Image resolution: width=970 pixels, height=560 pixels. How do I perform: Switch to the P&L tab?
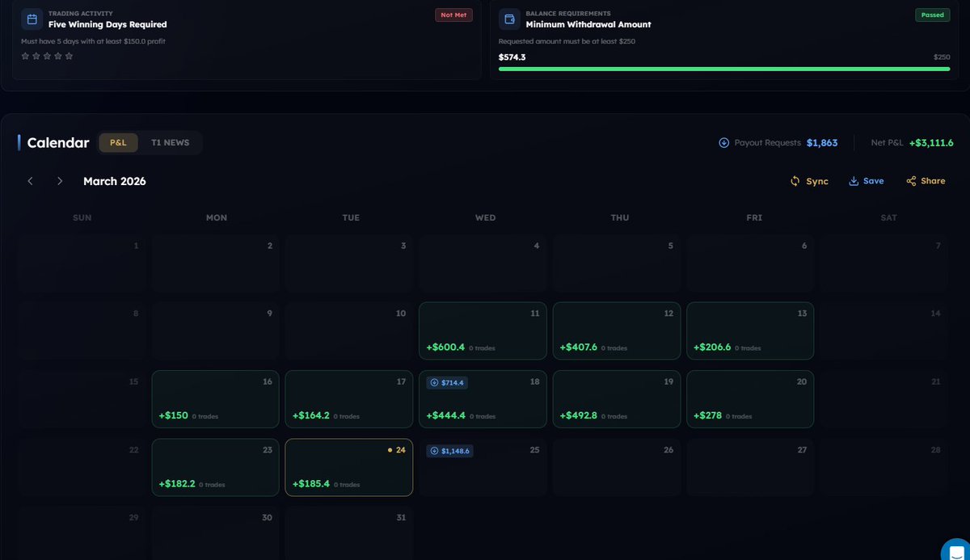118,142
